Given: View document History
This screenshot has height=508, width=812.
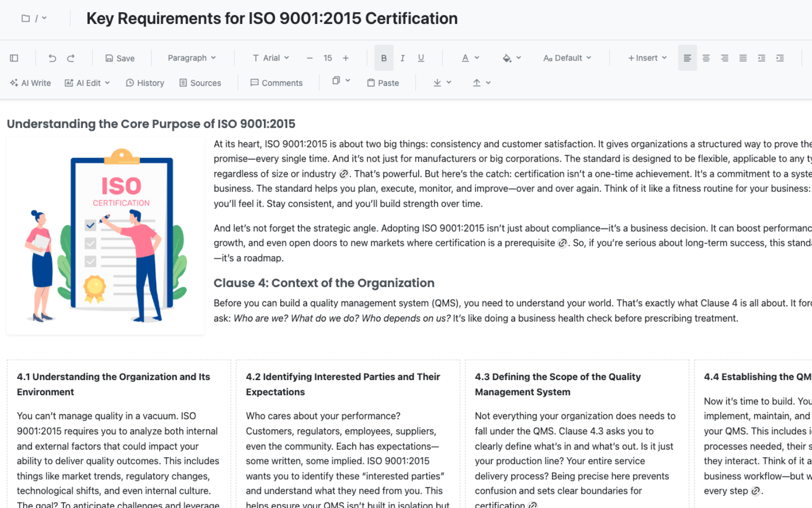Looking at the screenshot, I should pos(145,83).
